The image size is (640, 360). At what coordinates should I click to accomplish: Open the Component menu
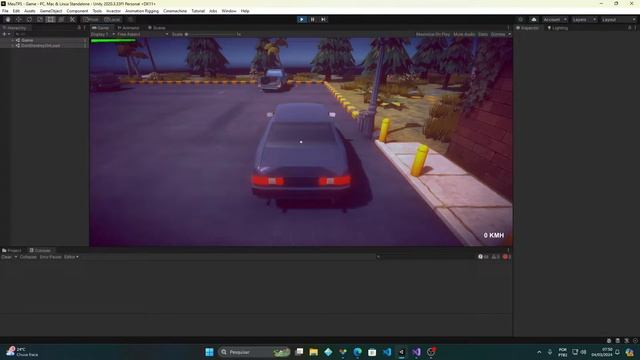point(77,11)
